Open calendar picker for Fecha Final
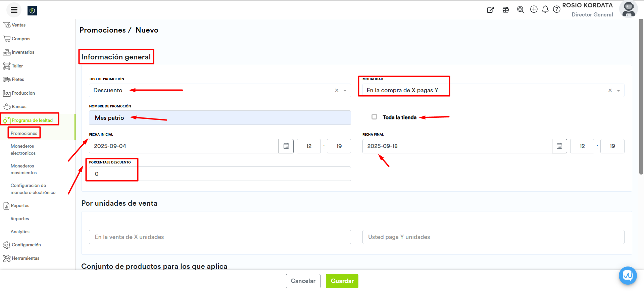This screenshot has width=644, height=291. pyautogui.click(x=559, y=146)
